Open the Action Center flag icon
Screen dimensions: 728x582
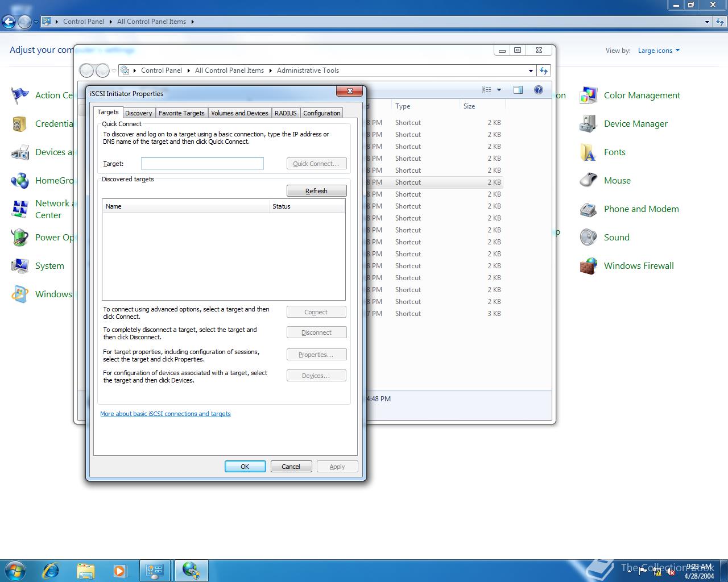pos(20,95)
